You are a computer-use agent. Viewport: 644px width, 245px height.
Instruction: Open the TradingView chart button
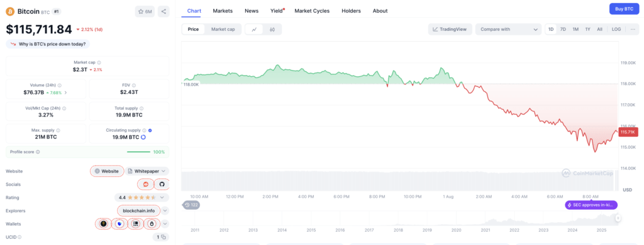[450, 29]
